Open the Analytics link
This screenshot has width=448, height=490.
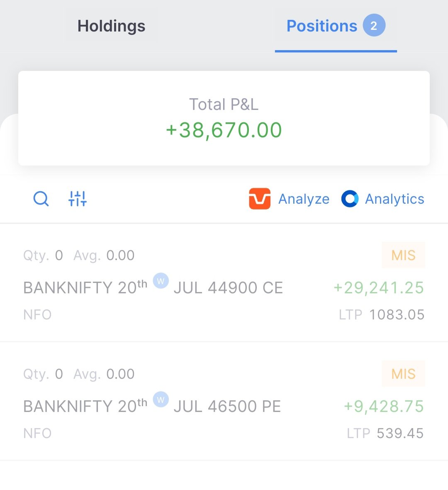coord(394,199)
